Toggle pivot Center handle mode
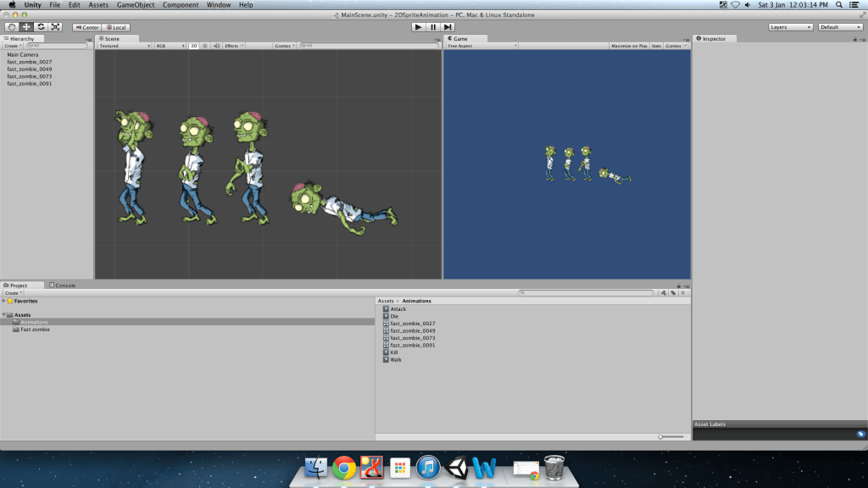868x488 pixels. point(87,27)
